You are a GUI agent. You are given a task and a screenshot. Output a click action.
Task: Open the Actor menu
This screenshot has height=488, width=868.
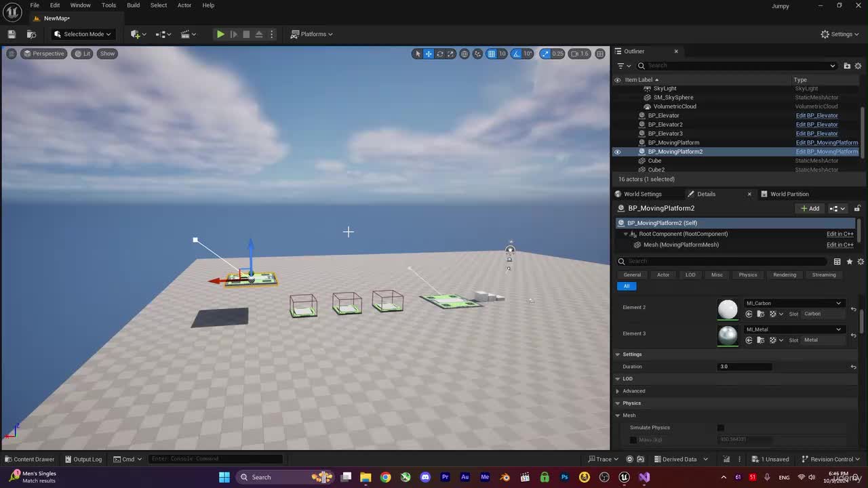pos(184,5)
